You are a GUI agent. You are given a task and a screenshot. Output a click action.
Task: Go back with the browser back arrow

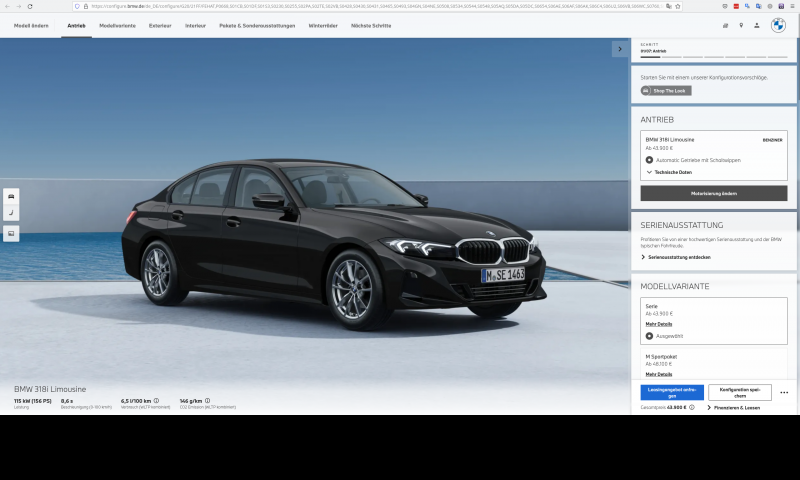[x=7, y=6]
